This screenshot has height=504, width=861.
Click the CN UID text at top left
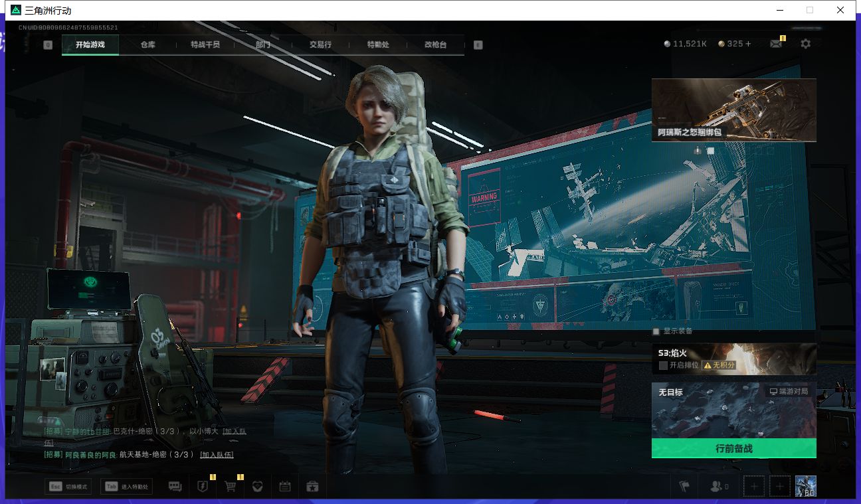[68, 28]
